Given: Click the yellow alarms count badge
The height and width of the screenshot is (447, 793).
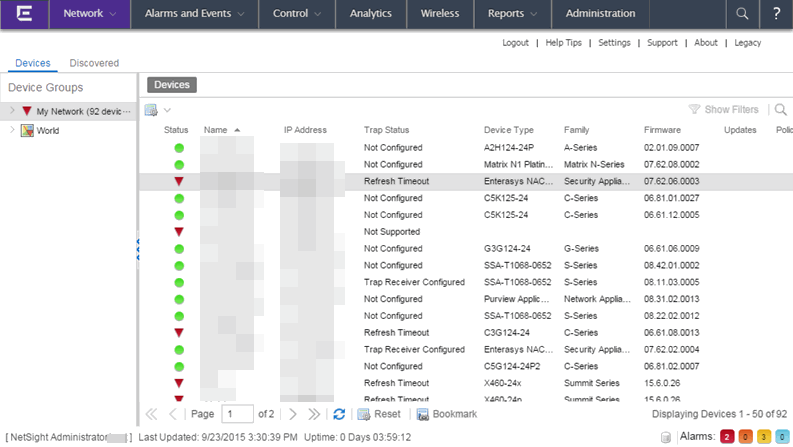Looking at the screenshot, I should (x=764, y=436).
